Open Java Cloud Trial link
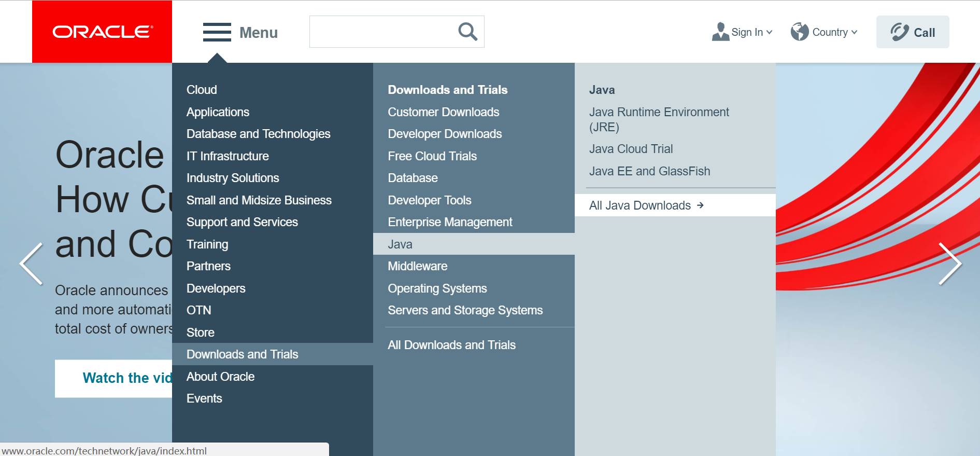 (631, 149)
